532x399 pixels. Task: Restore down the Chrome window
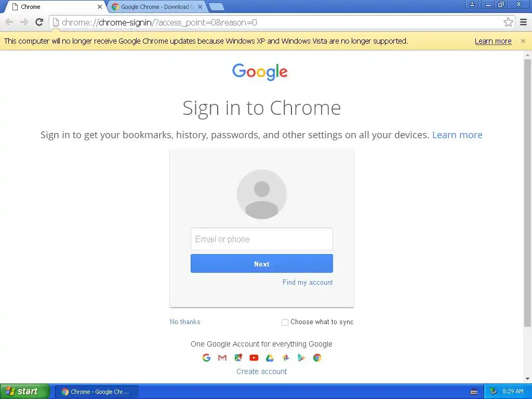click(501, 4)
